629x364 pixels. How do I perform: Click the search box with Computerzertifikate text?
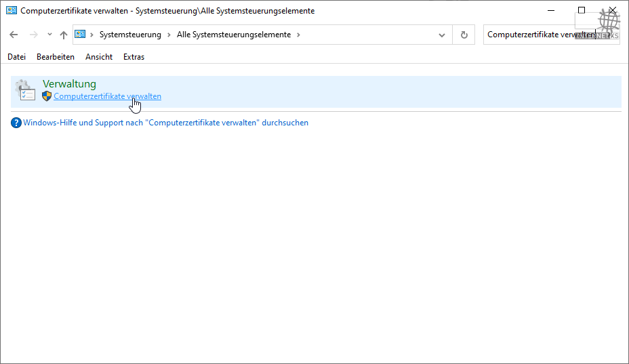552,35
